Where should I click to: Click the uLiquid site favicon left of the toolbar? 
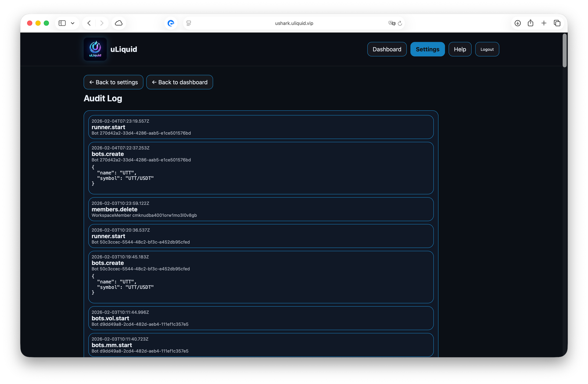tap(171, 23)
